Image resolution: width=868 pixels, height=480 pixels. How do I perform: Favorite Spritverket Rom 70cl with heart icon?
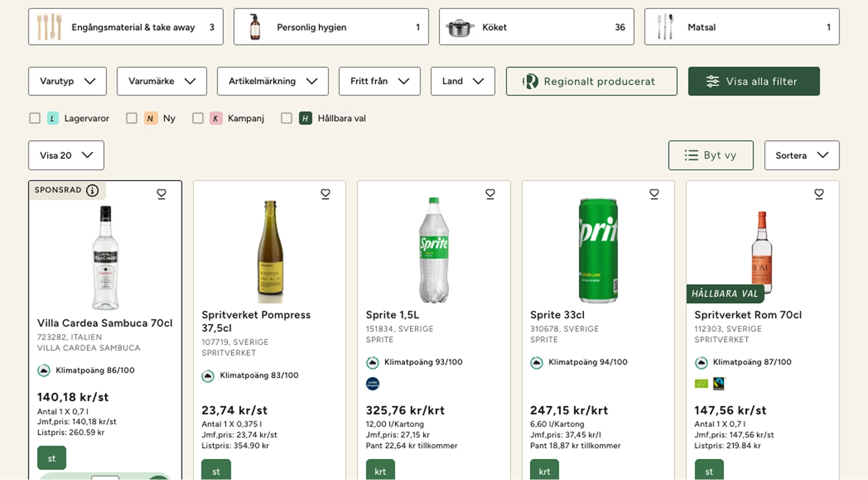pos(819,194)
